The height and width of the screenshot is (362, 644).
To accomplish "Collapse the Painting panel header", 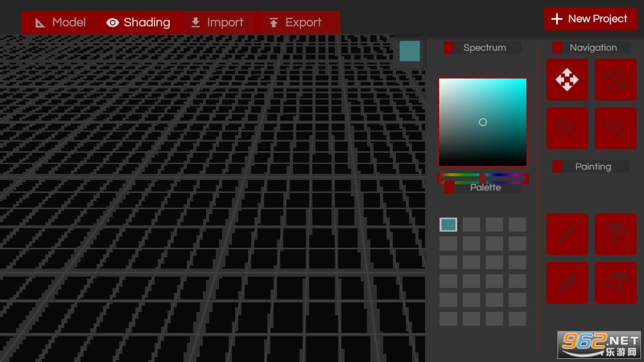I will (x=591, y=166).
